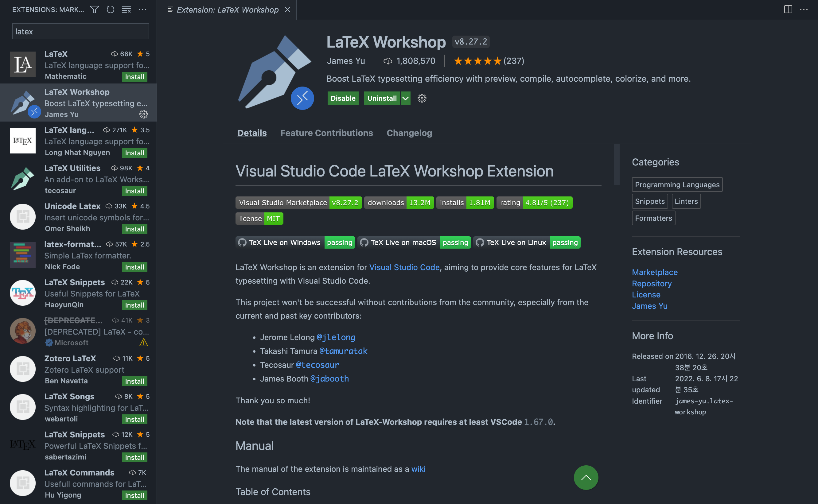
Task: Open the wiki manual link
Action: click(418, 469)
